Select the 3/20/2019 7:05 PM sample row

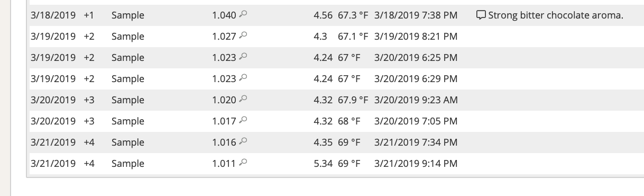pos(333,121)
